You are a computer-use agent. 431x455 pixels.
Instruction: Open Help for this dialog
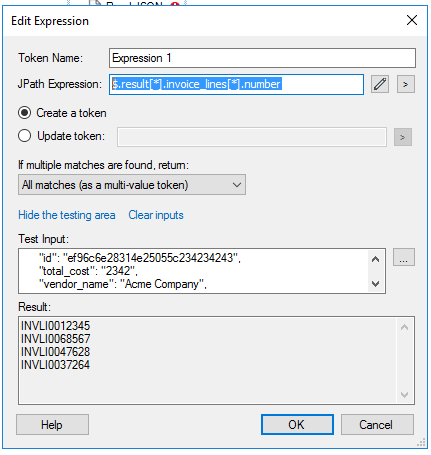click(52, 425)
